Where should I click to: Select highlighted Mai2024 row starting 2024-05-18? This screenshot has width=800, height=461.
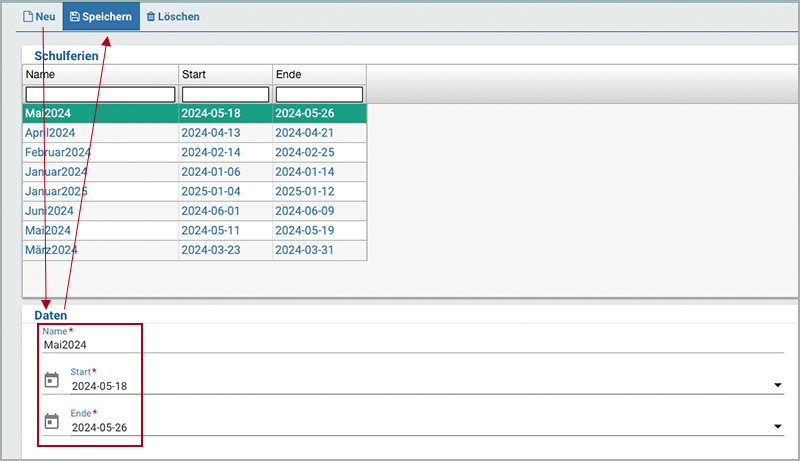[x=195, y=113]
